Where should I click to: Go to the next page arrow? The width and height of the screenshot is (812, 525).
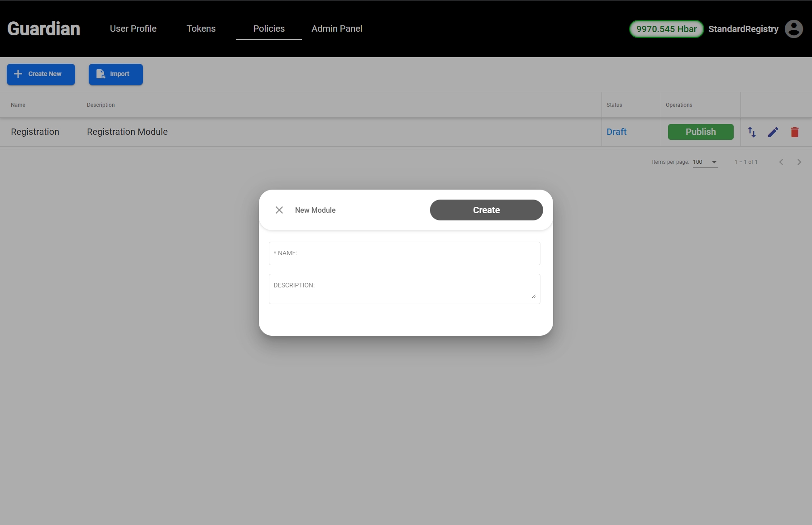point(799,162)
